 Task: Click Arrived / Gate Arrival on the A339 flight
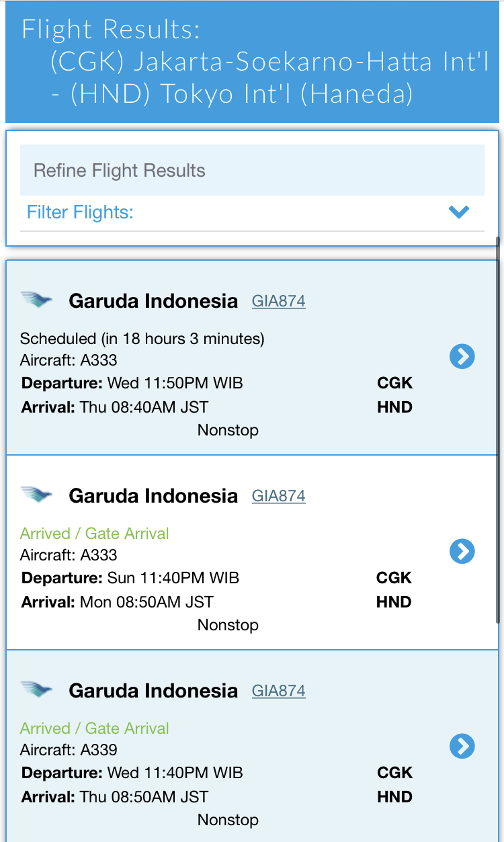pyautogui.click(x=94, y=728)
